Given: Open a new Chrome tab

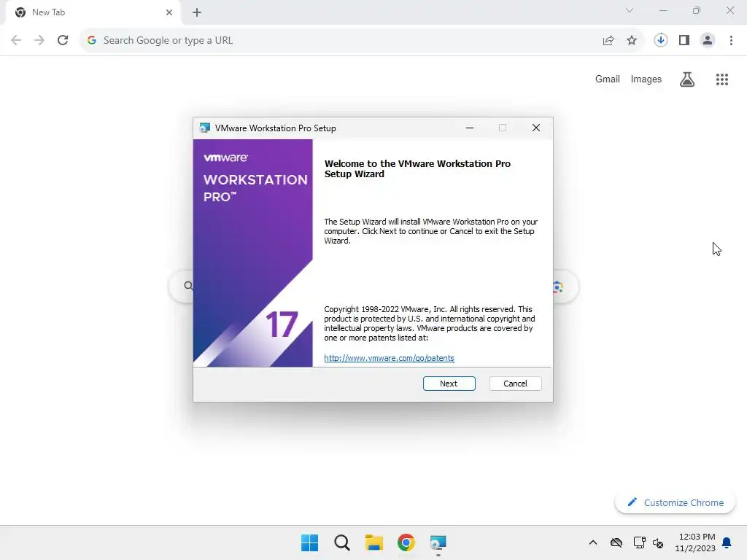Looking at the screenshot, I should pyautogui.click(x=197, y=12).
